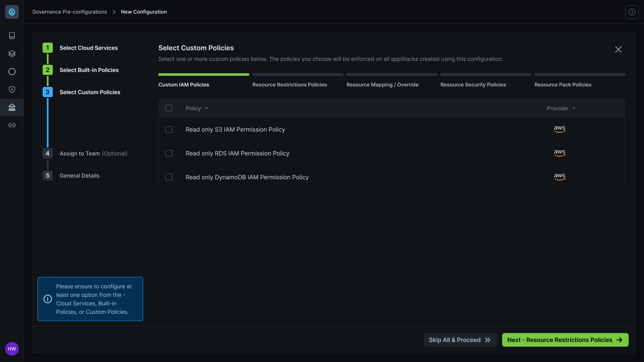The image size is (644, 362).
Task: Switch to Resource Mapping / Override tab
Action: 382,85
